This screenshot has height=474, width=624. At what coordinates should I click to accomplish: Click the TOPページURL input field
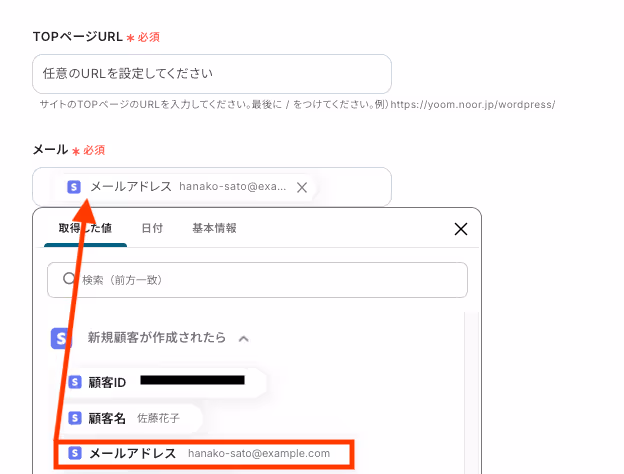pos(212,74)
